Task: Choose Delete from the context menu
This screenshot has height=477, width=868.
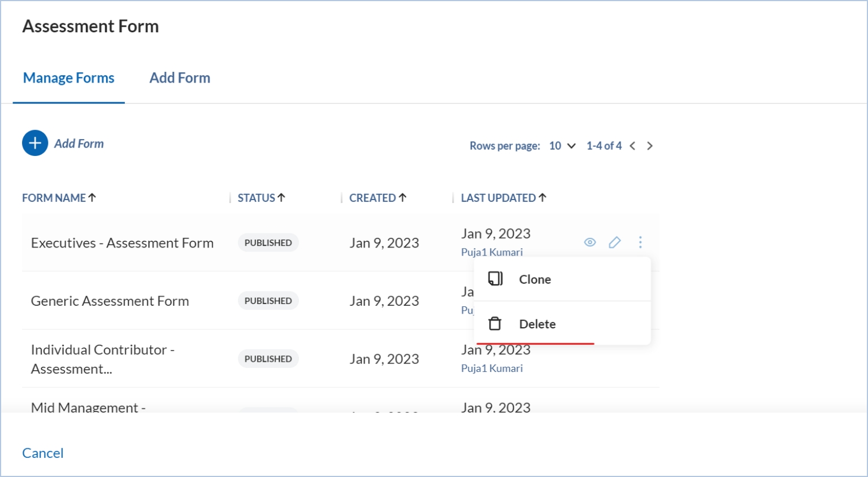Action: point(537,324)
